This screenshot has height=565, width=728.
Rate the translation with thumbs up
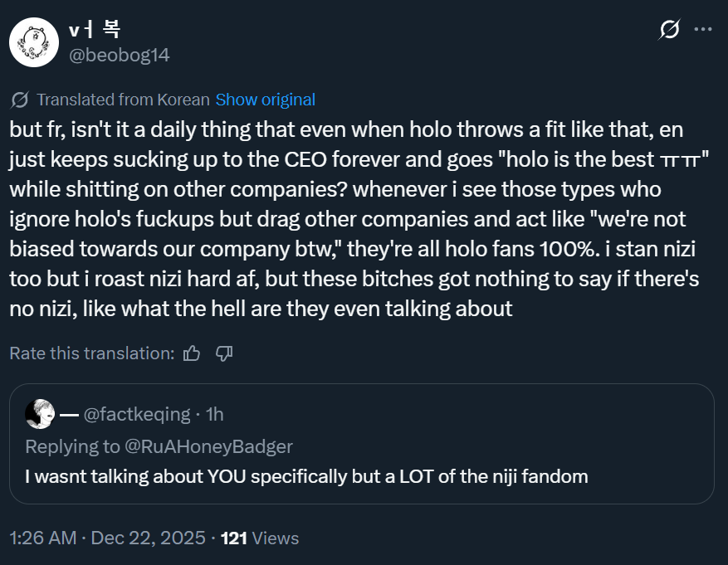coord(192,353)
